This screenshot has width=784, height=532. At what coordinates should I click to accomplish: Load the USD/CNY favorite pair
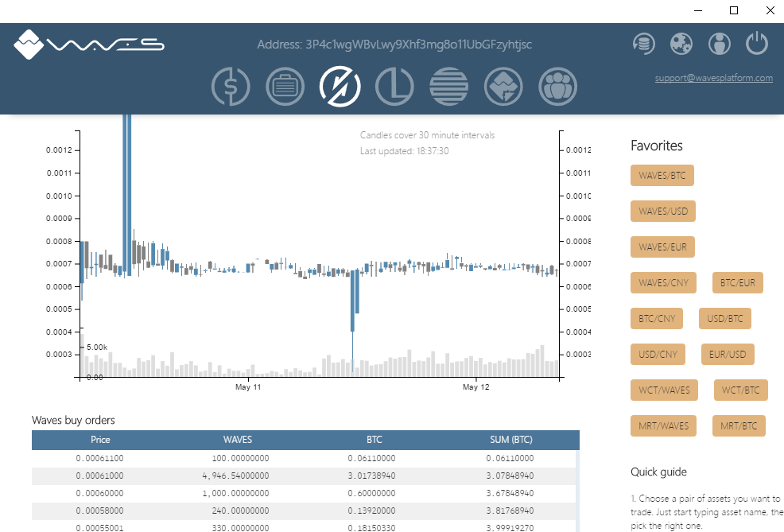point(658,355)
